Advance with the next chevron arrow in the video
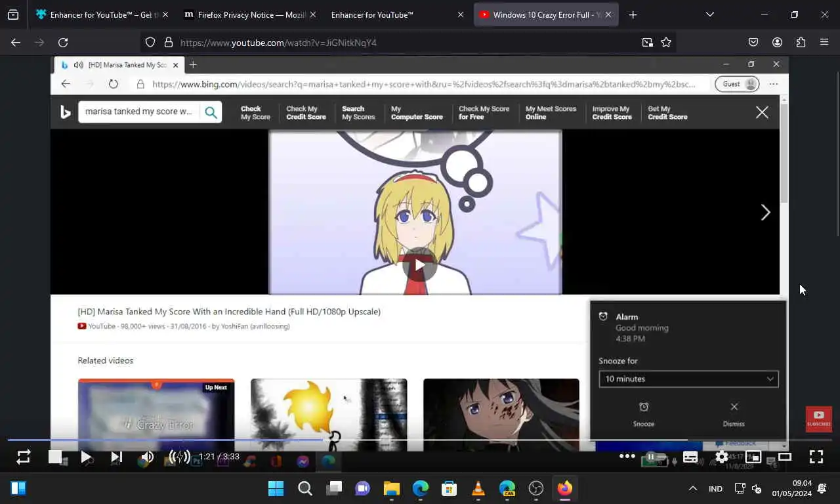The image size is (840, 504). coord(765,212)
